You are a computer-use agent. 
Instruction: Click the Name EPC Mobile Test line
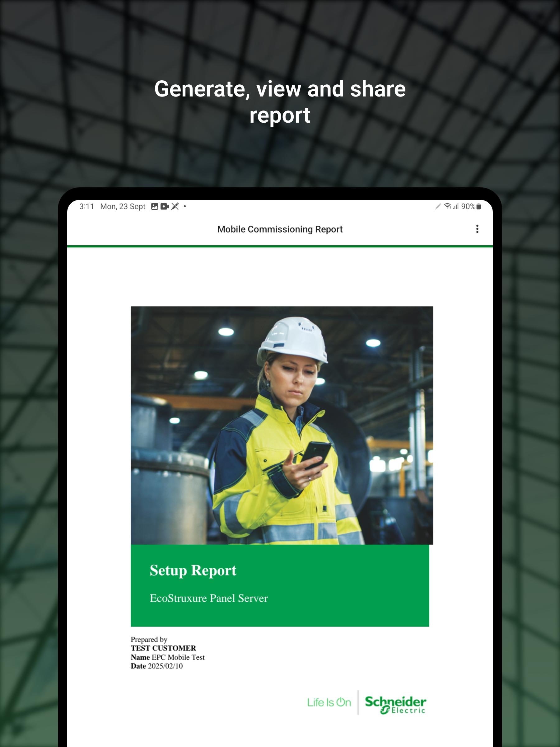click(x=168, y=657)
